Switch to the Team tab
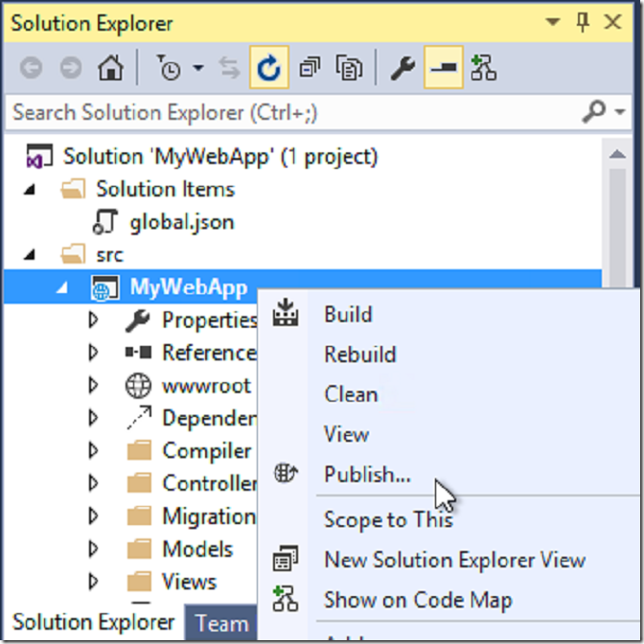 [221, 624]
